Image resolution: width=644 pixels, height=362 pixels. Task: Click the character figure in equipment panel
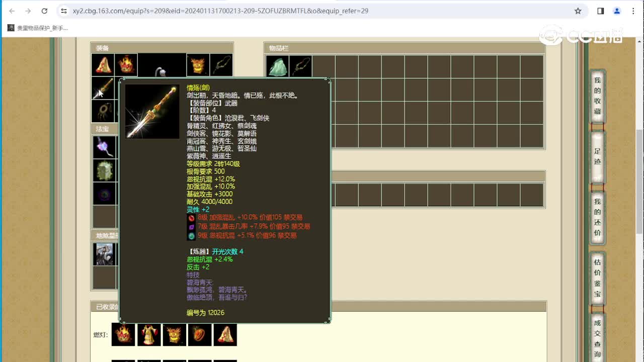(162, 65)
